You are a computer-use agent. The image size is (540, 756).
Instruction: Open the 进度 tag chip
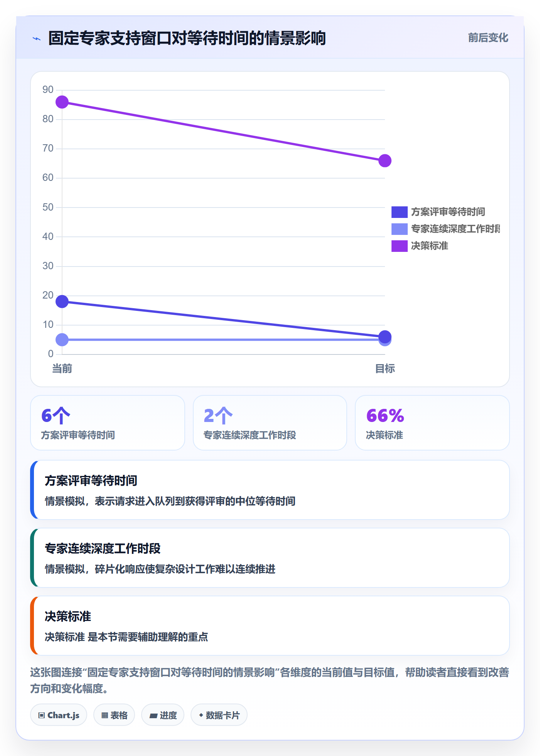tap(163, 715)
